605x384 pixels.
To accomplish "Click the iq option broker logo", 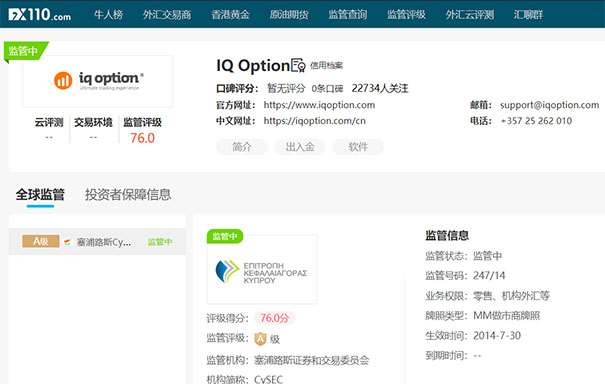I will (x=98, y=81).
